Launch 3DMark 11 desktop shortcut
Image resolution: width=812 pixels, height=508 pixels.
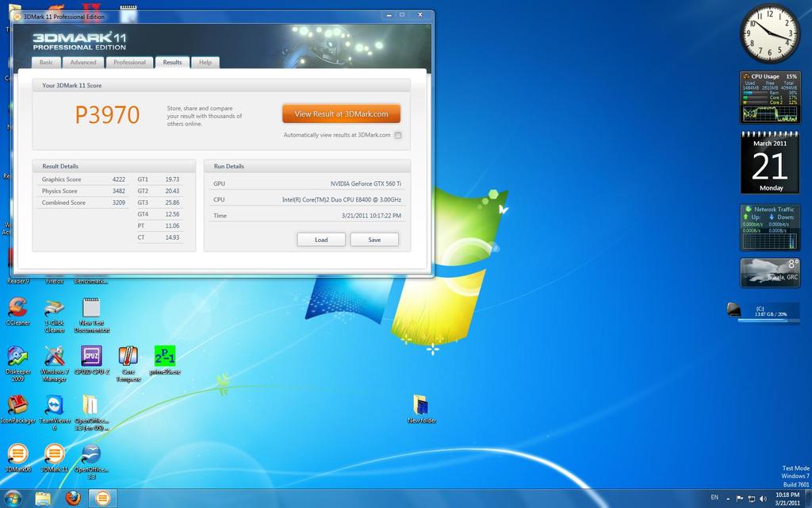tap(55, 458)
